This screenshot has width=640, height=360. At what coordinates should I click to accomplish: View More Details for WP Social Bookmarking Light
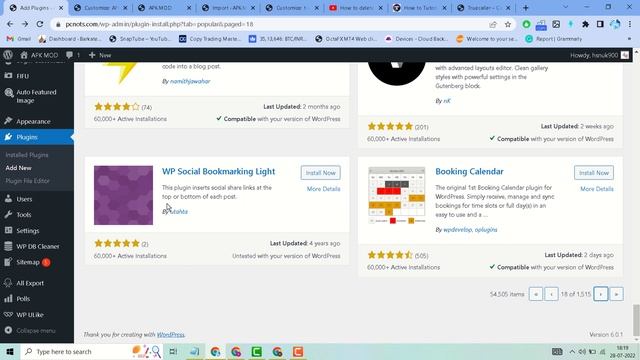323,189
